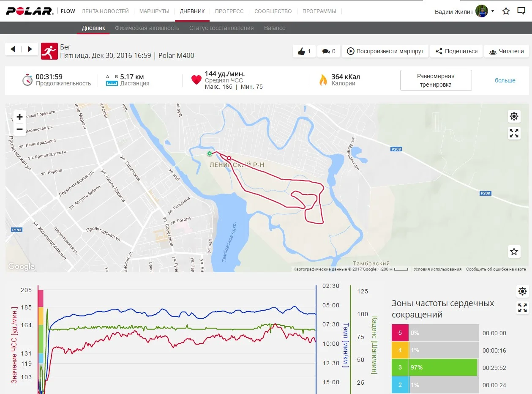Click user avatar photo

(x=482, y=11)
